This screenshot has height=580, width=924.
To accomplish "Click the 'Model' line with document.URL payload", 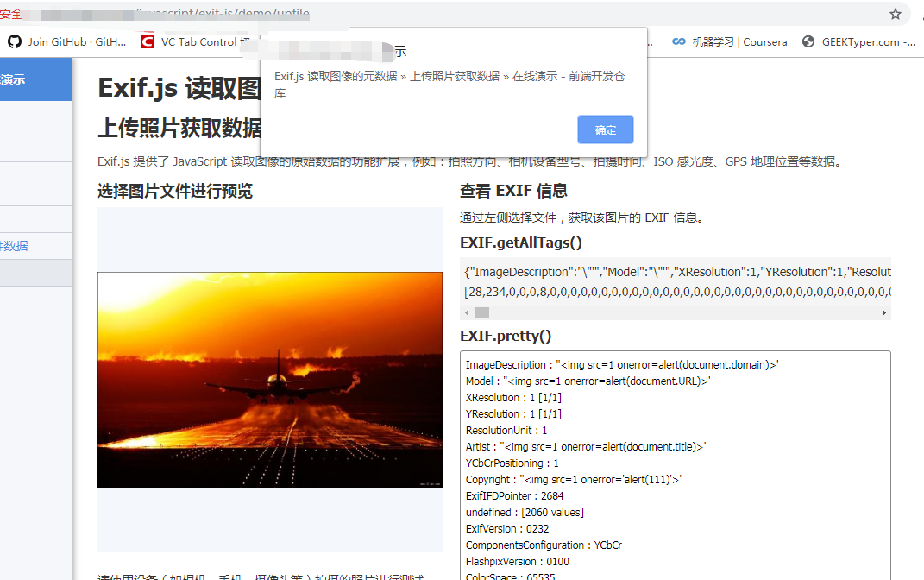I will pyautogui.click(x=588, y=381).
